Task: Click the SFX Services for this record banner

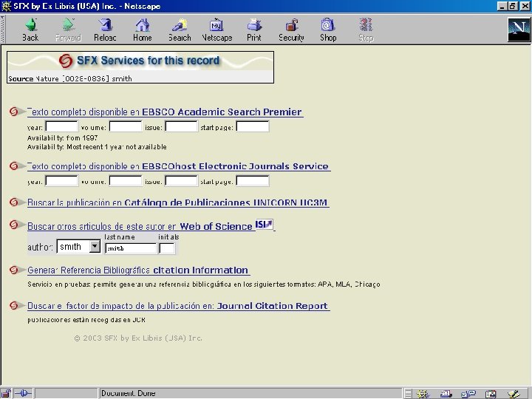Action: click(x=140, y=61)
